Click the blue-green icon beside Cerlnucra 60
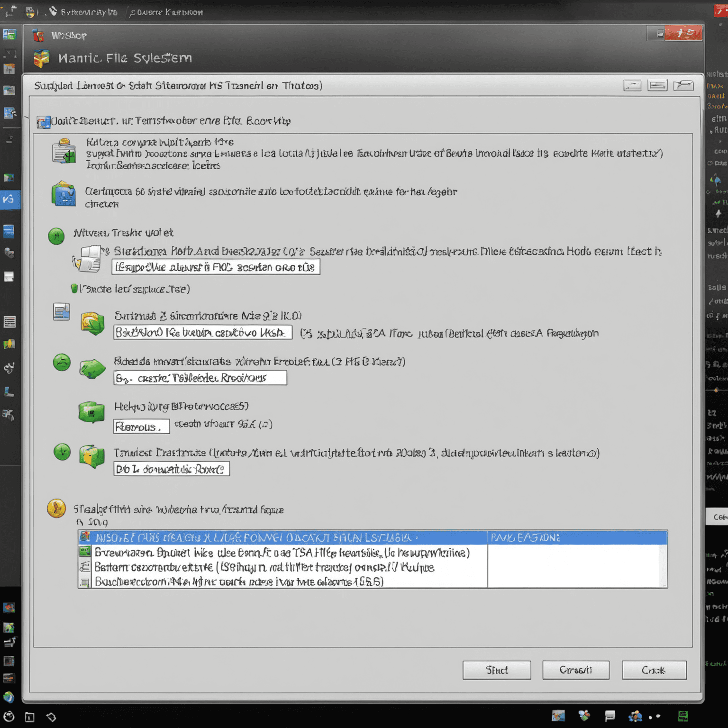Viewport: 728px width, 728px height. click(64, 194)
